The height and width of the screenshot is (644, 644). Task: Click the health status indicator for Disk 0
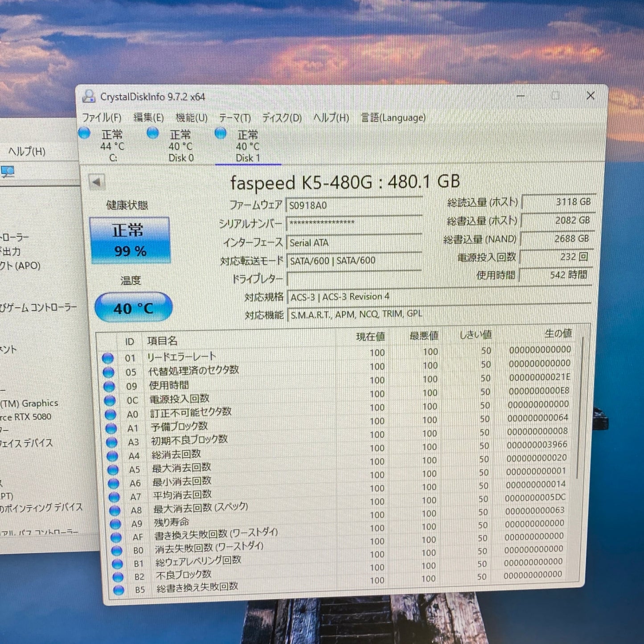tap(154, 133)
